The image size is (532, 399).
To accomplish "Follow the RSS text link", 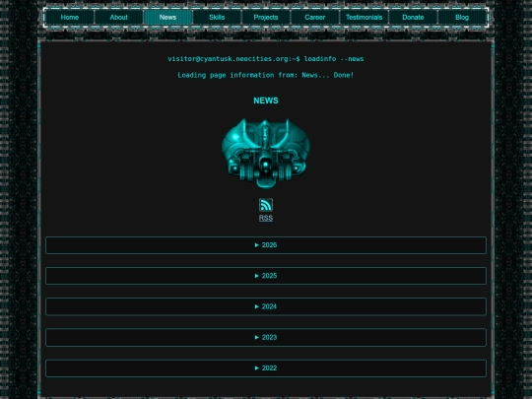I will tap(266, 218).
